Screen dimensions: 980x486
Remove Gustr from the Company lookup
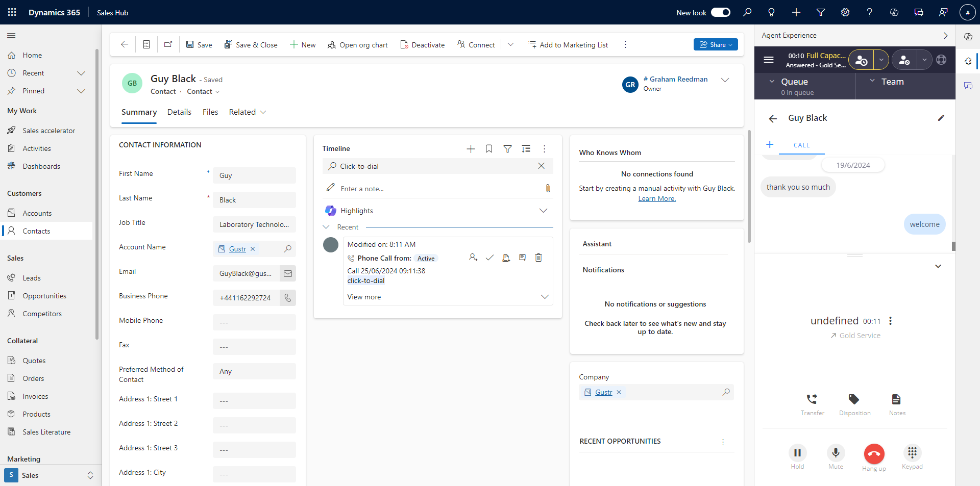(619, 392)
